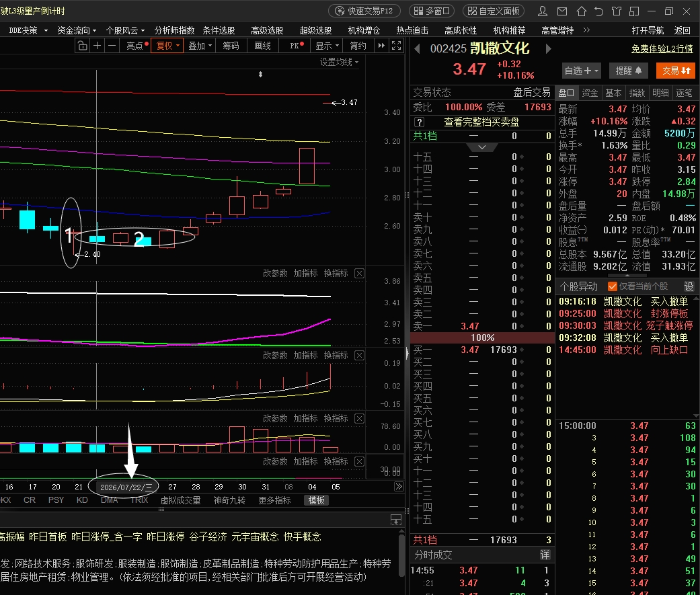
Task: Open 设 settings for 个股异动
Action: point(689,286)
